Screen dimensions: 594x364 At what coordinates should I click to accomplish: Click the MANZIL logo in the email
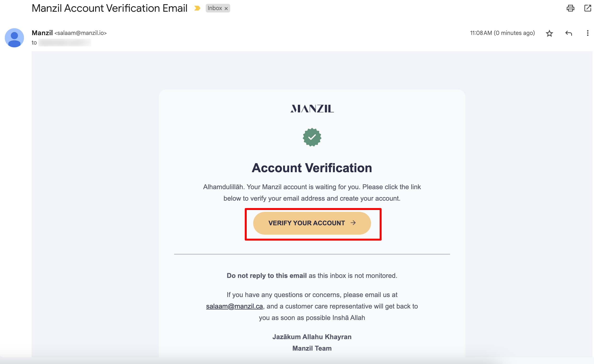pos(312,109)
